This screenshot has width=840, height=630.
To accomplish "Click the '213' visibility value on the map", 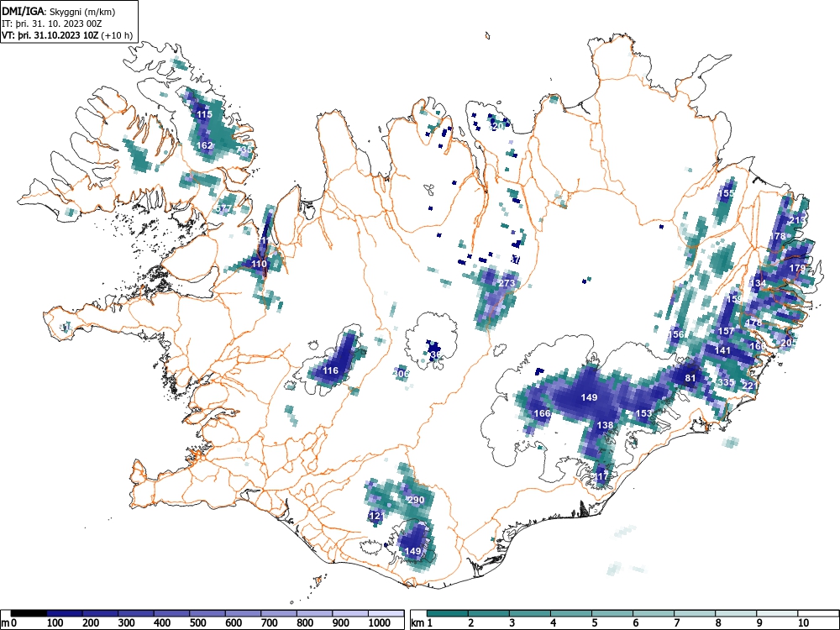I will [797, 220].
